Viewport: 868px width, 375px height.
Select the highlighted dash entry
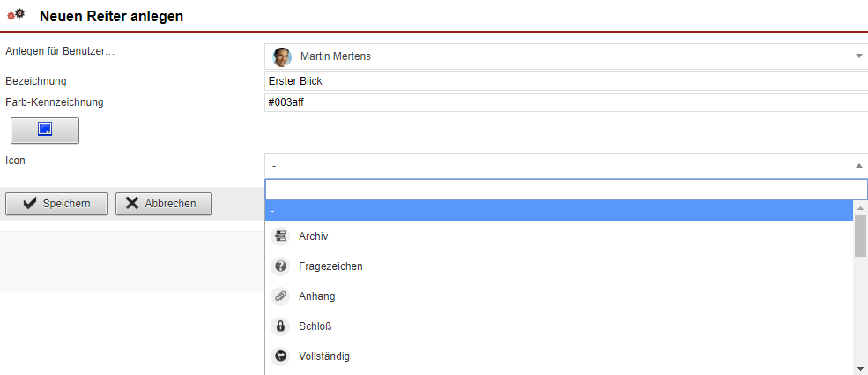559,211
